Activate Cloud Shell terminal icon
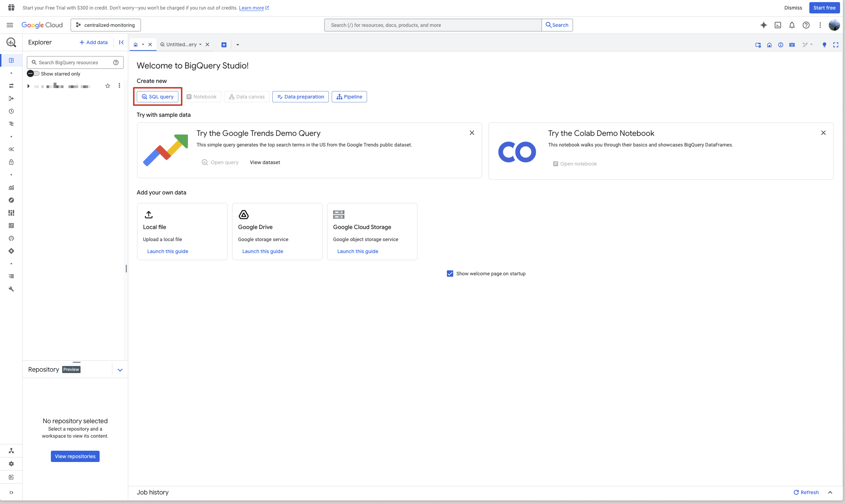The height and width of the screenshot is (504, 845). (778, 25)
